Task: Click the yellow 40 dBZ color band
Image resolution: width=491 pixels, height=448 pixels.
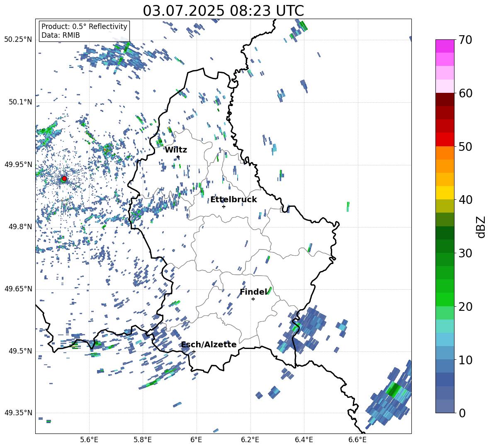Action: [445, 193]
